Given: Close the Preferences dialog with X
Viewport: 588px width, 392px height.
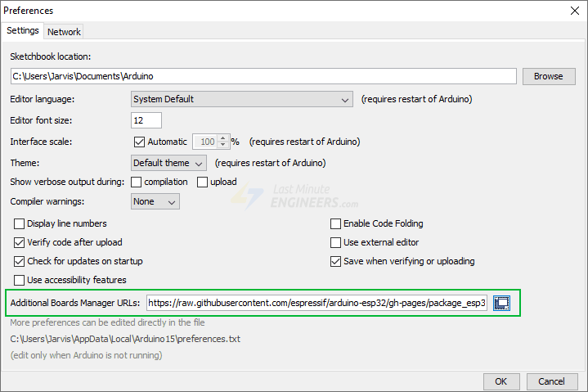Looking at the screenshot, I should pos(574,11).
